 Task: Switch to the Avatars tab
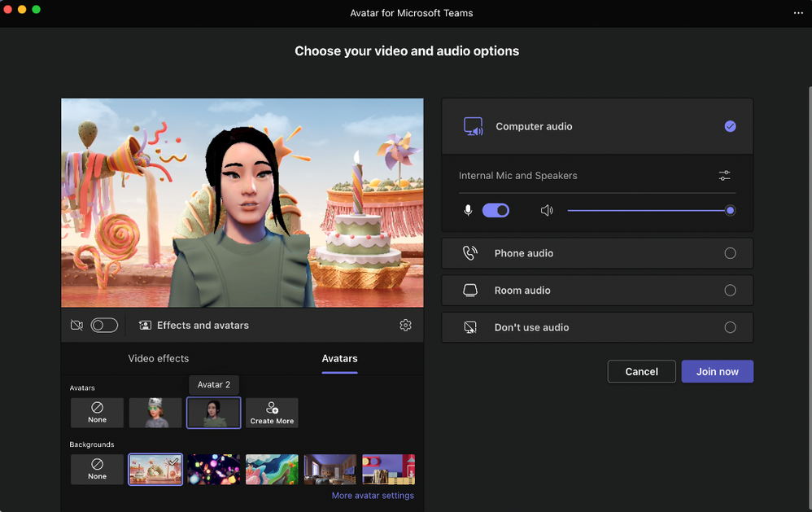click(340, 359)
